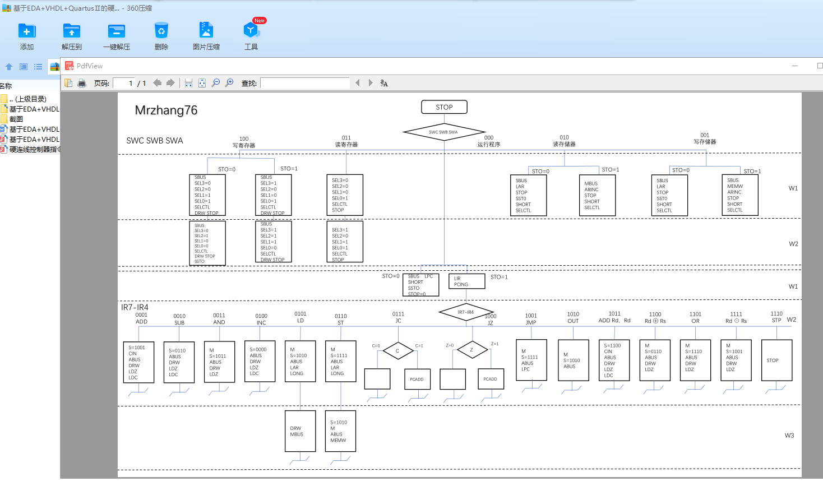Zoom out on the PDF page
The width and height of the screenshot is (823, 504).
(216, 82)
